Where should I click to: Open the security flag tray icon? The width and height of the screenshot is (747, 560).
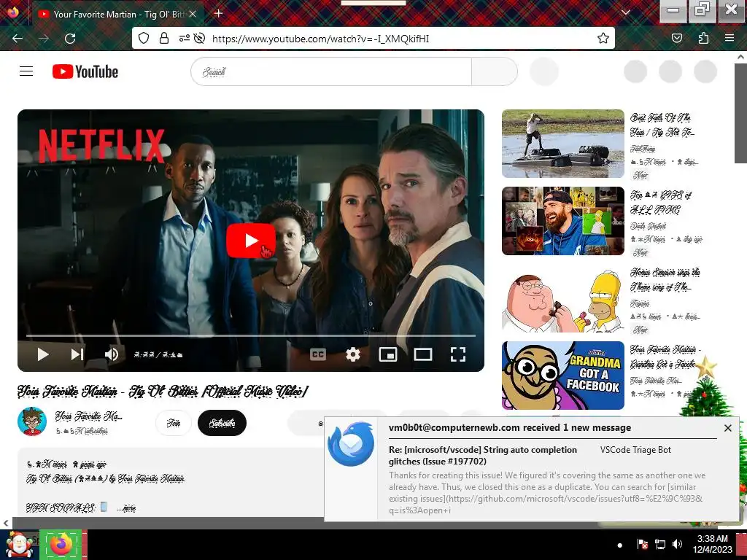(642, 544)
